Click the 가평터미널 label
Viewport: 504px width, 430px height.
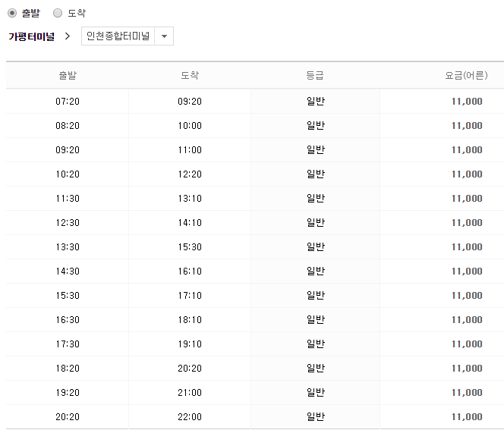click(32, 36)
